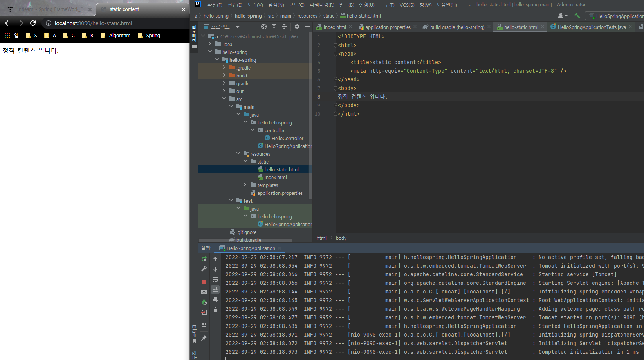Open project panel gear settings
This screenshot has width=644, height=360.
(x=297, y=27)
